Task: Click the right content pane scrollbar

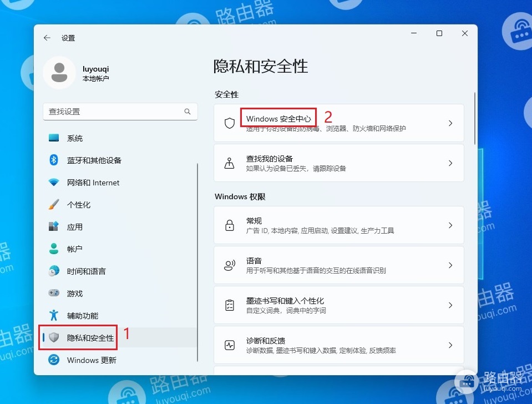Action: pyautogui.click(x=475, y=119)
